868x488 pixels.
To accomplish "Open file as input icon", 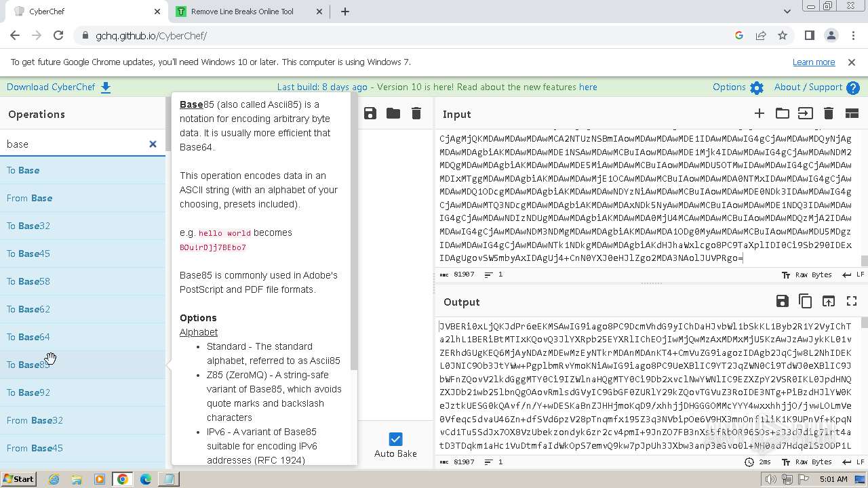I will (806, 113).
